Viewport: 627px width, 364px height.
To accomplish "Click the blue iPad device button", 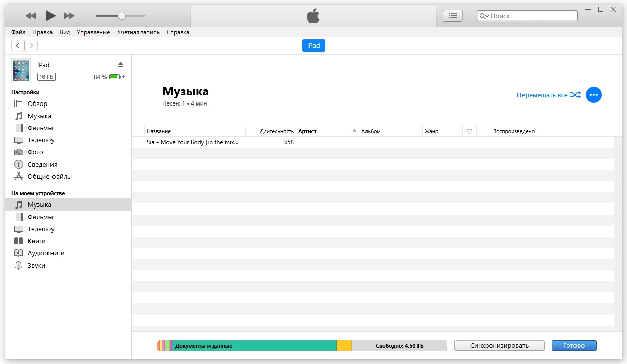I will (x=313, y=45).
